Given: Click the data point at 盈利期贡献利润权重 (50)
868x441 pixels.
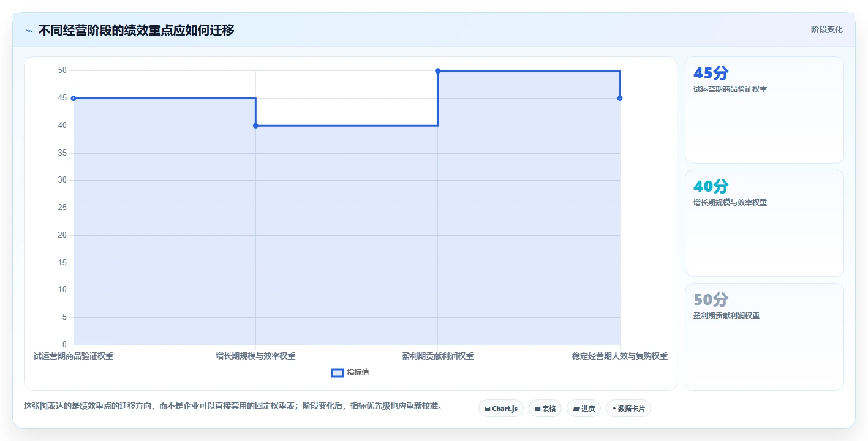Looking at the screenshot, I should tap(437, 71).
